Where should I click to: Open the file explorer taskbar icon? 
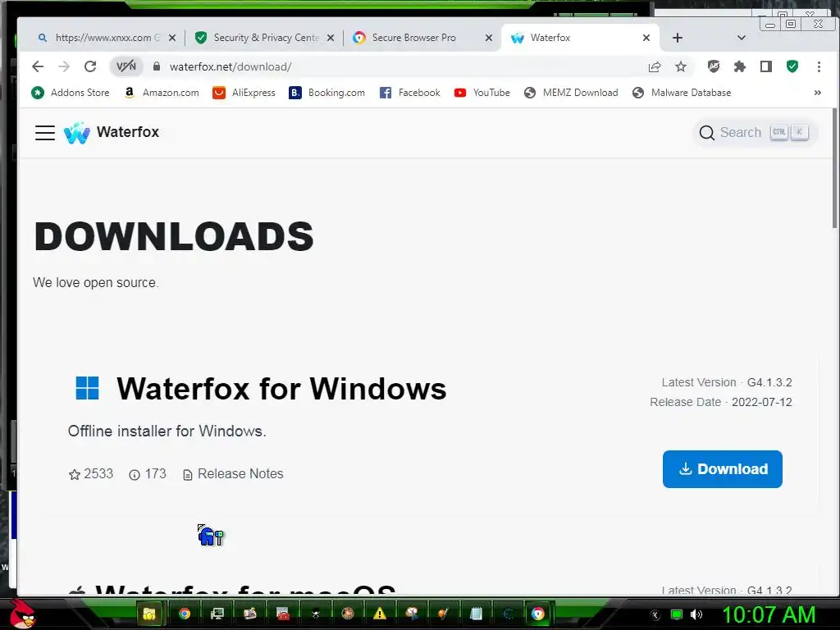[149, 614]
